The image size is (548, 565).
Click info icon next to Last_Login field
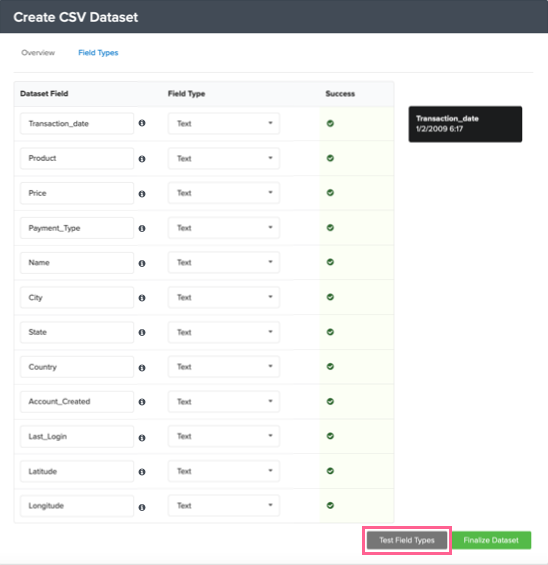coord(142,438)
